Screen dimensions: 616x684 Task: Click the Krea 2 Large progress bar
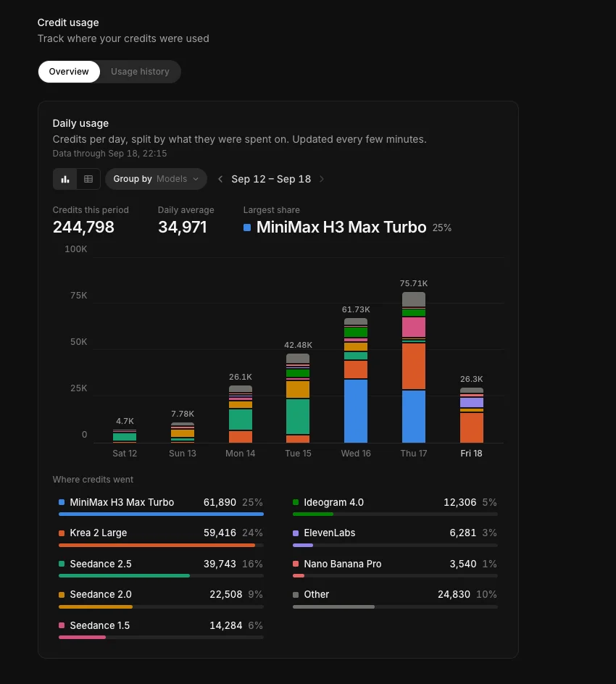pos(161,546)
